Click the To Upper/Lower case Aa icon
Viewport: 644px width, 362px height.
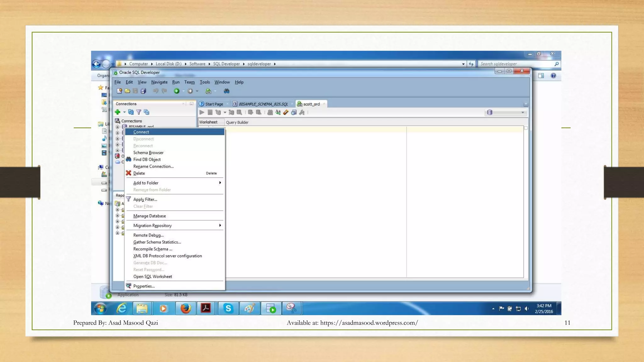pos(278,112)
